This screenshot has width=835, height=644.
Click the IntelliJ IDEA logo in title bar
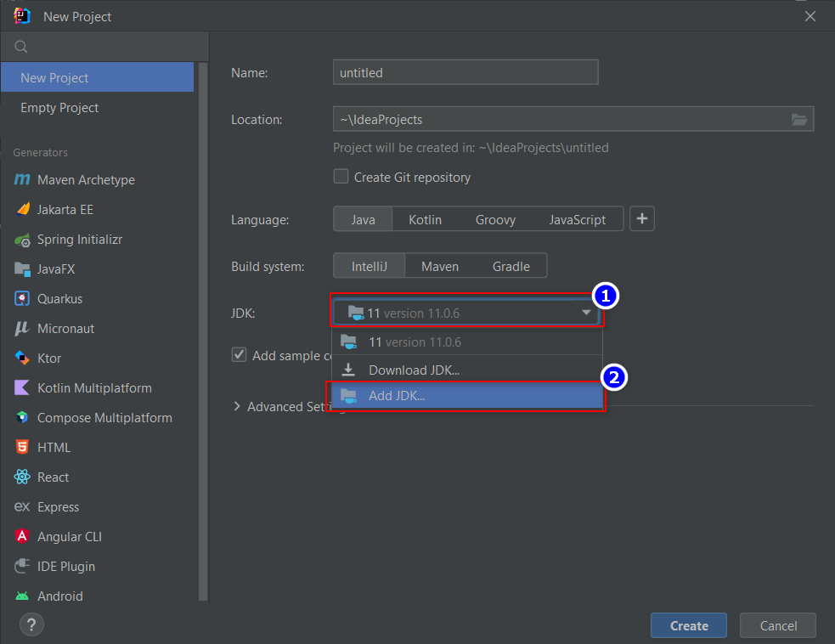tap(22, 16)
